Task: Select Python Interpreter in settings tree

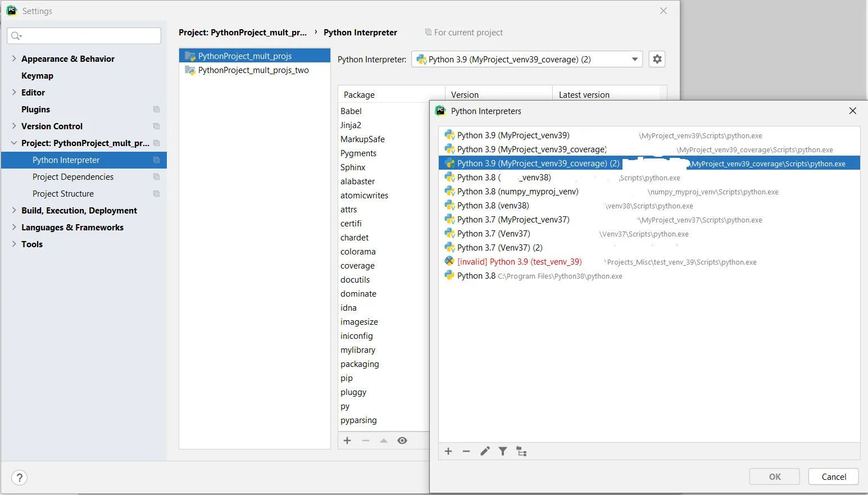Action: click(84, 160)
